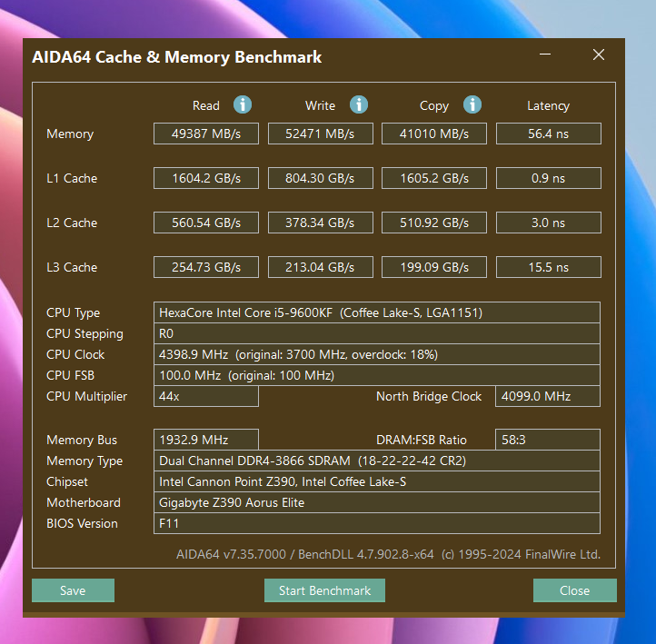This screenshot has width=656, height=644.
Task: Select L3 Cache copy 199.09 GB/s
Action: click(434, 267)
